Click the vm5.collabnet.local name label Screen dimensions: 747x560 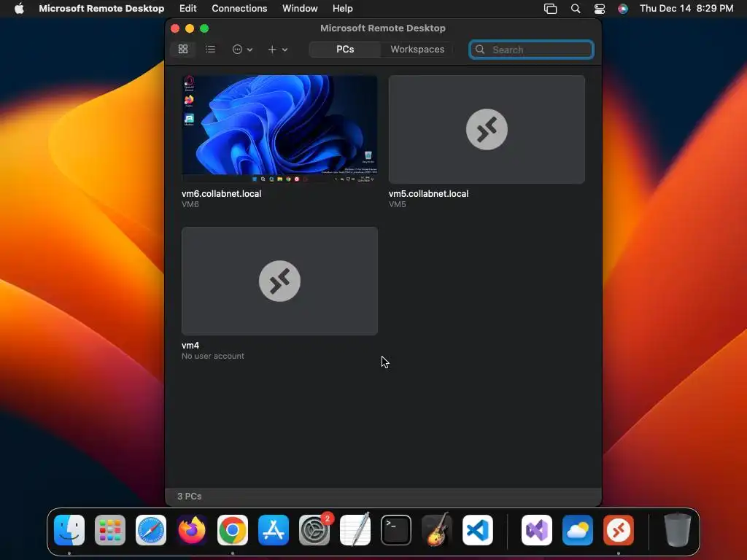point(428,193)
